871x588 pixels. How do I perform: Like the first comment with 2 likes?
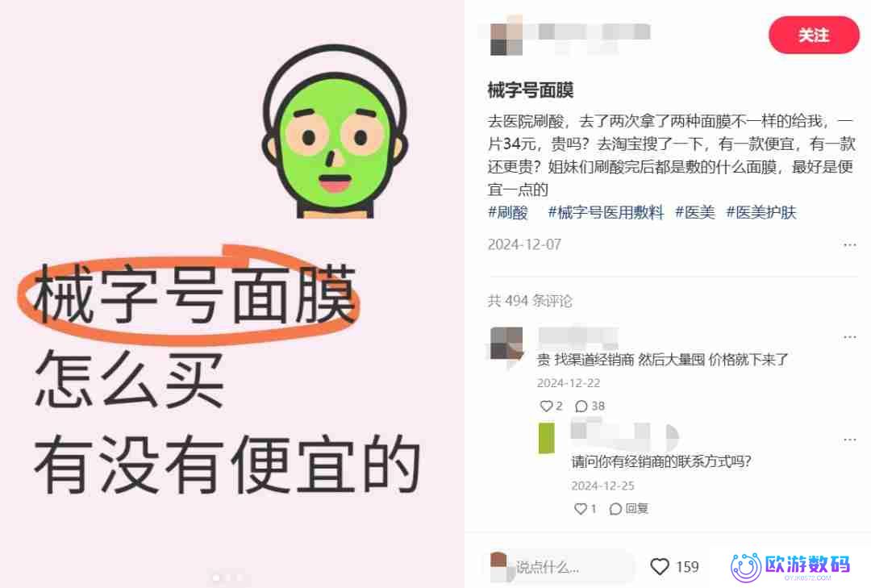coord(546,407)
